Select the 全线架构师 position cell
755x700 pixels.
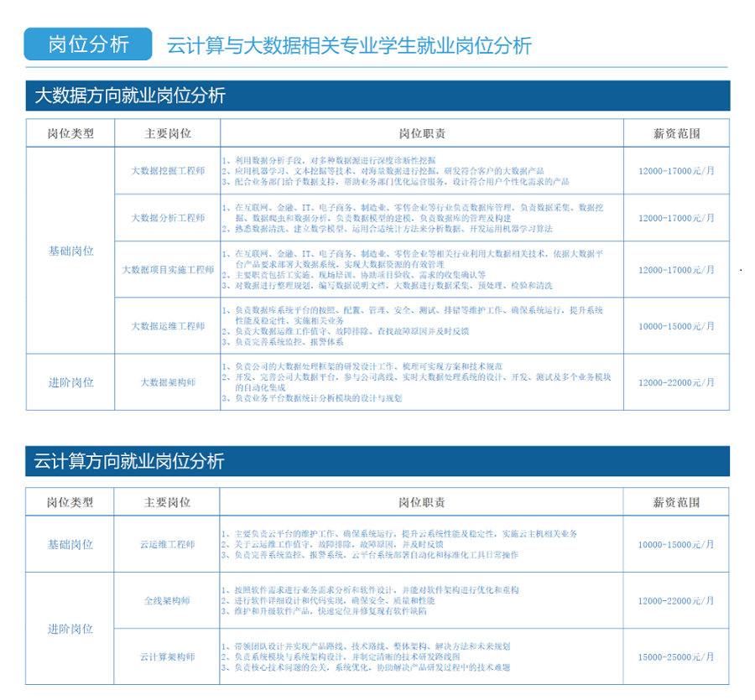tap(168, 601)
